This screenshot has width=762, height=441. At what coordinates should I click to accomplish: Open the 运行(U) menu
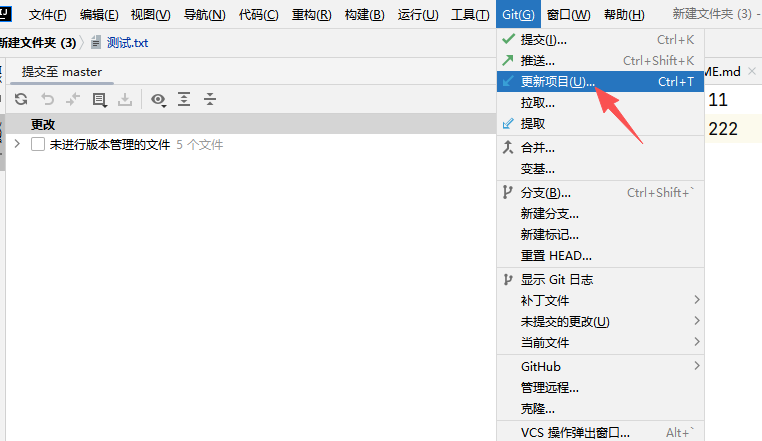pos(418,15)
